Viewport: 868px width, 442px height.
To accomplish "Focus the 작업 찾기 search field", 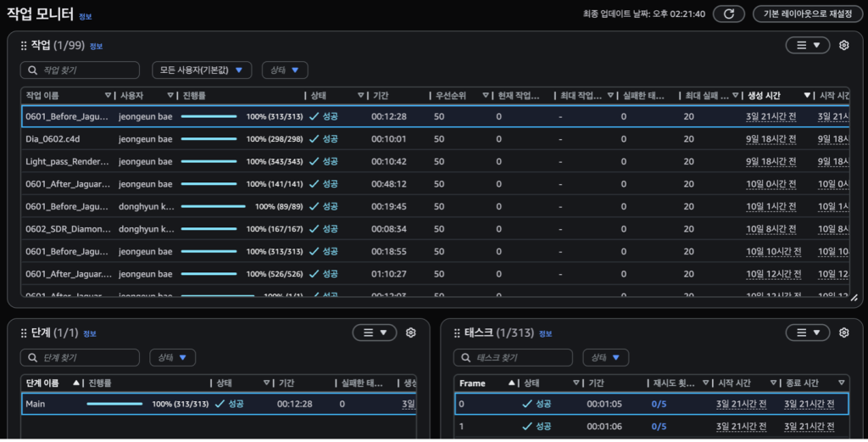I will coord(80,70).
